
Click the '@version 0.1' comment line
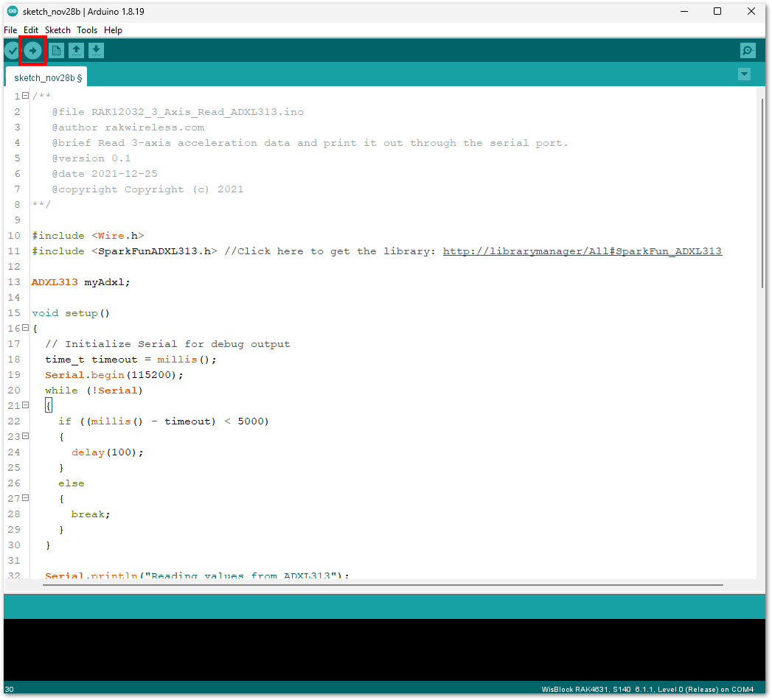pos(91,158)
